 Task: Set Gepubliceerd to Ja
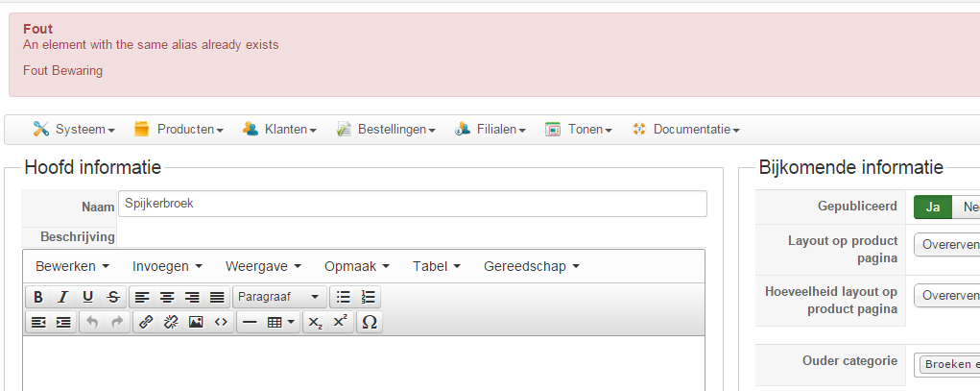(x=932, y=207)
